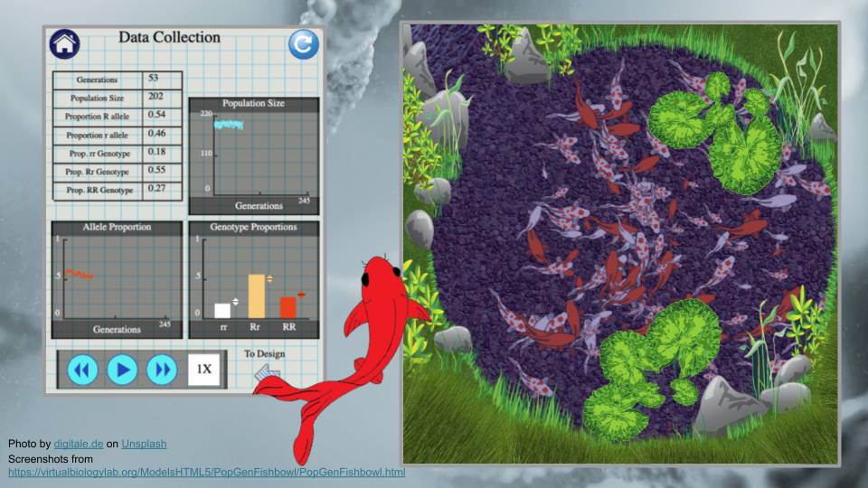Click the Proportion R allele label
The height and width of the screenshot is (488, 868).
click(97, 117)
